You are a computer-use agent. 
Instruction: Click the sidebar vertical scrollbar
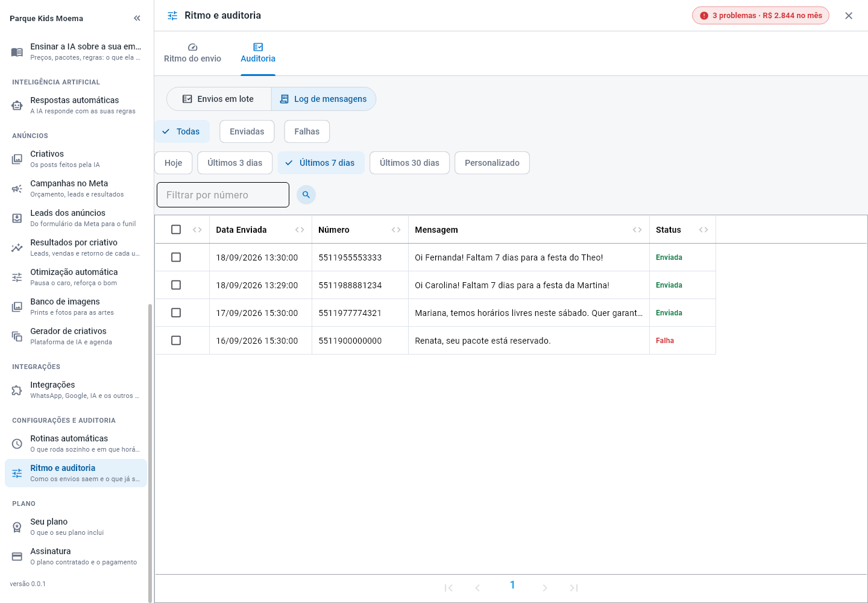149,452
